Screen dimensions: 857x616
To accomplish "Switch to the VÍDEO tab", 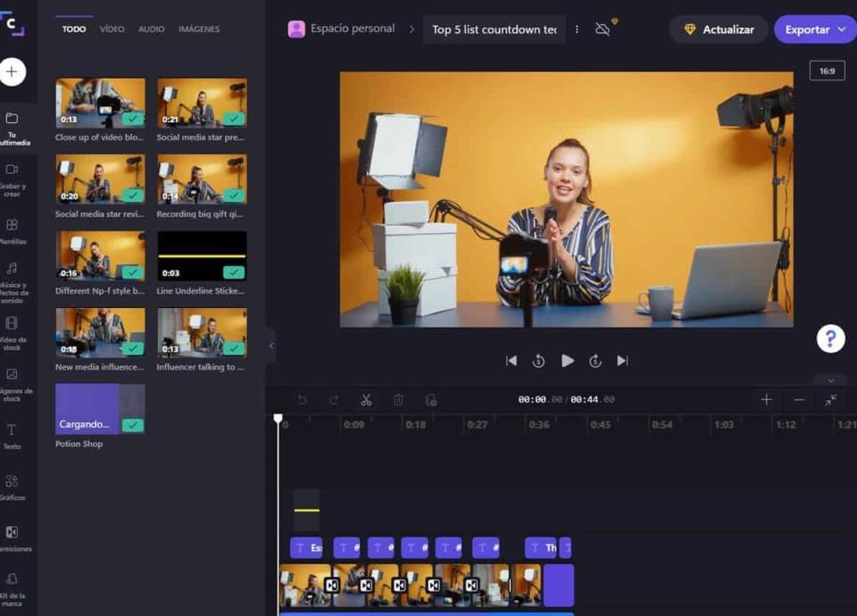I will 112,29.
